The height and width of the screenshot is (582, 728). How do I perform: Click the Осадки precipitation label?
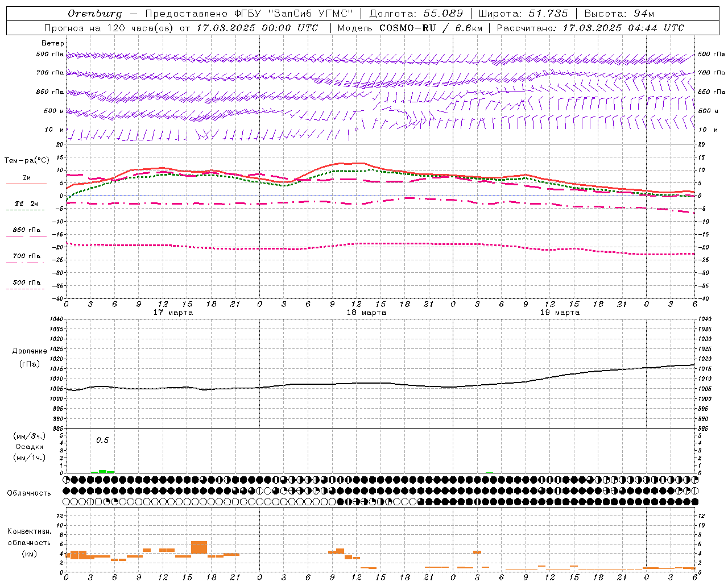(x=30, y=447)
